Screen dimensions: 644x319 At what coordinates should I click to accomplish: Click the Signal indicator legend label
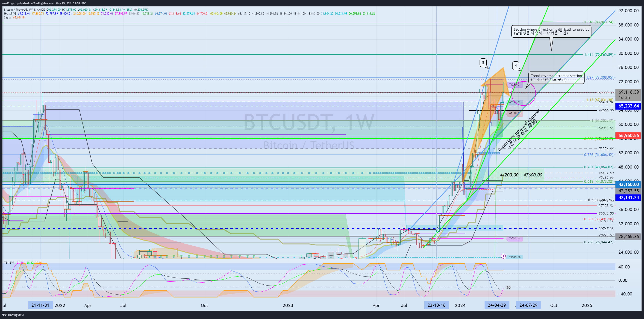pos(8,18)
